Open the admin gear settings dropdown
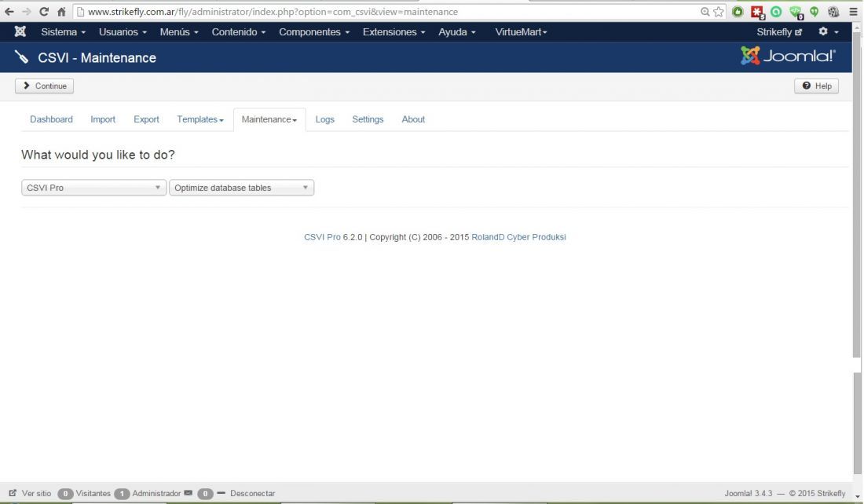Viewport: 864px width, 504px height. pos(828,31)
